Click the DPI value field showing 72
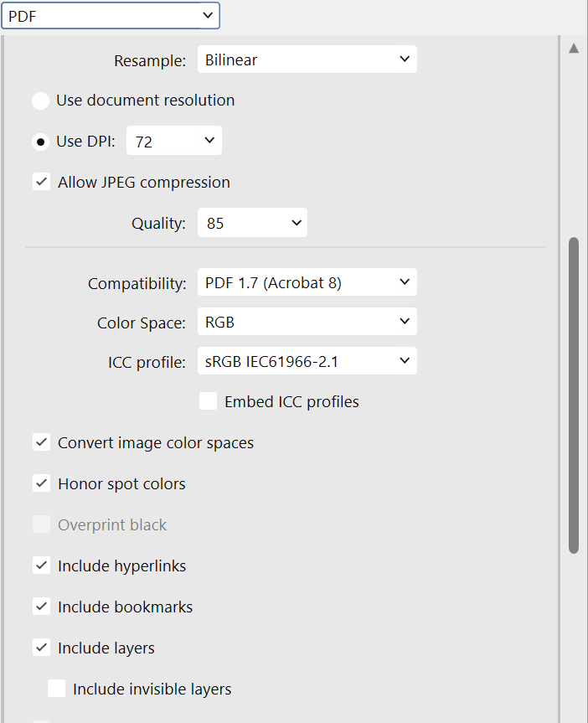The image size is (588, 723). coord(162,141)
